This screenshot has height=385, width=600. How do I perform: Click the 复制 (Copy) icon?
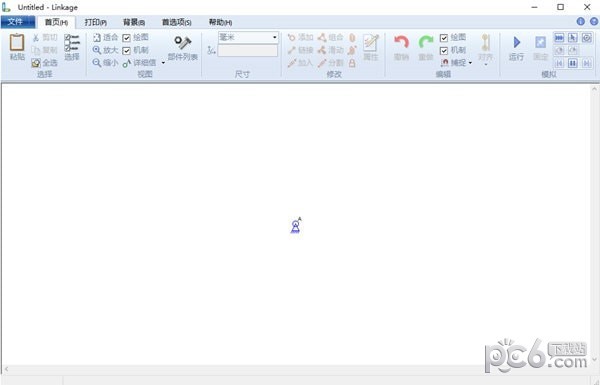click(36, 50)
